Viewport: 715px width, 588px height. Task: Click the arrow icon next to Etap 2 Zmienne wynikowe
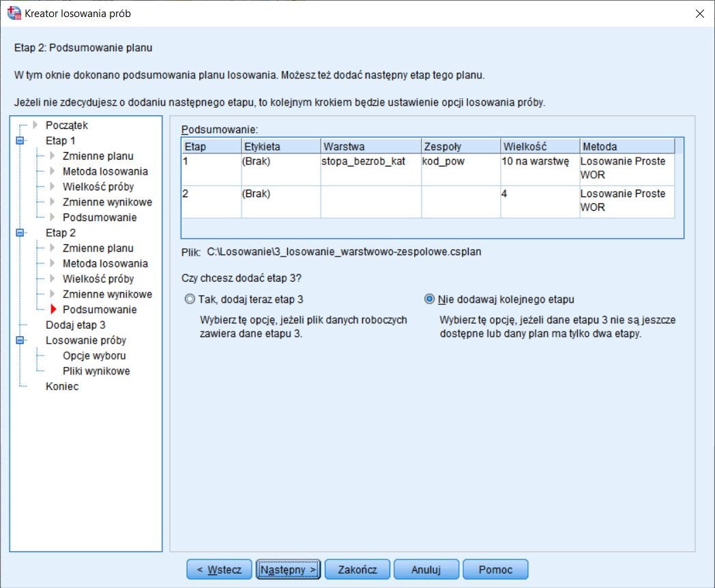[53, 294]
